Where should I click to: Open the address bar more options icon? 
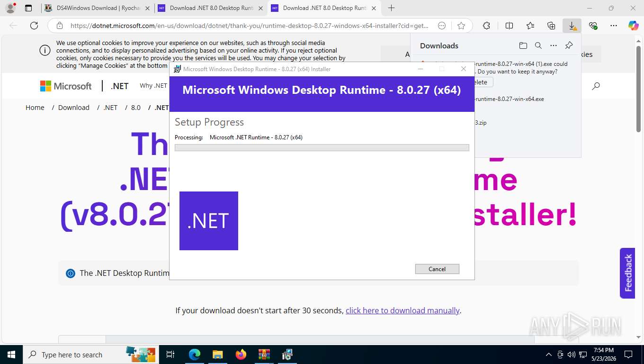click(x=442, y=26)
